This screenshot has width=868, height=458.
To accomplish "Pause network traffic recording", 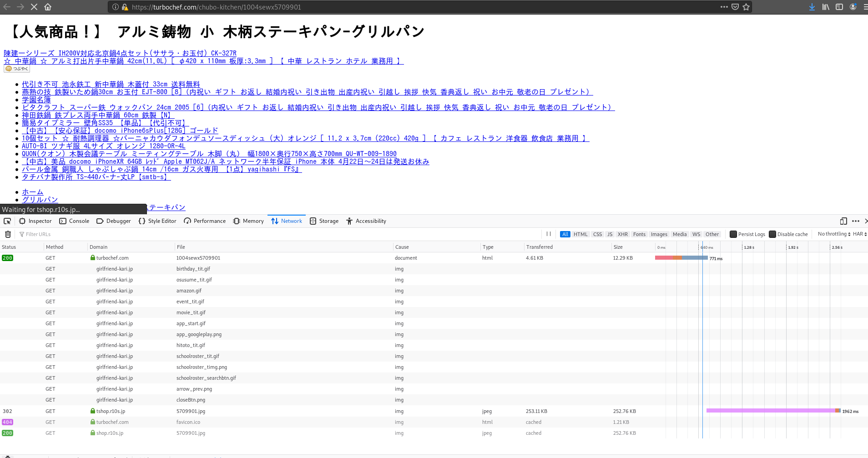I will (548, 234).
